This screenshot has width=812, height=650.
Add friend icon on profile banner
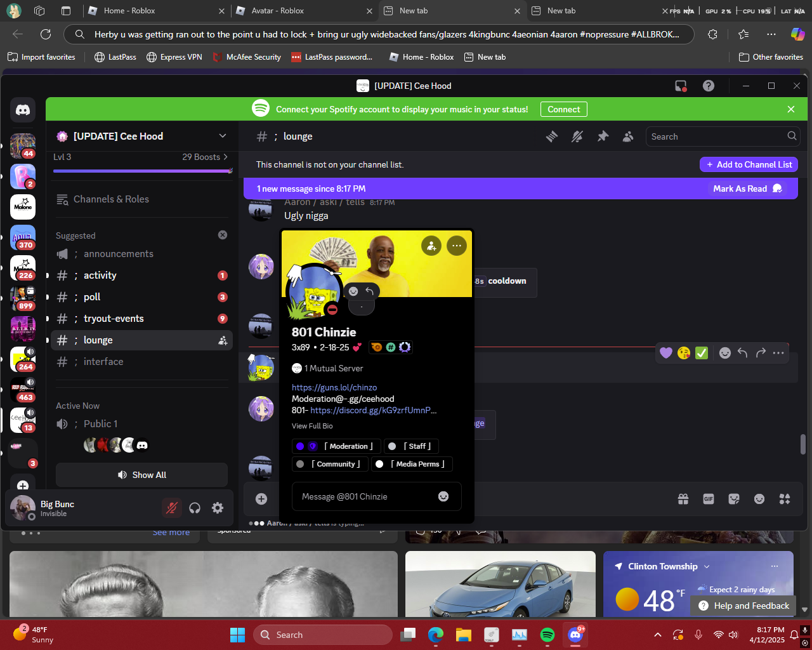431,246
